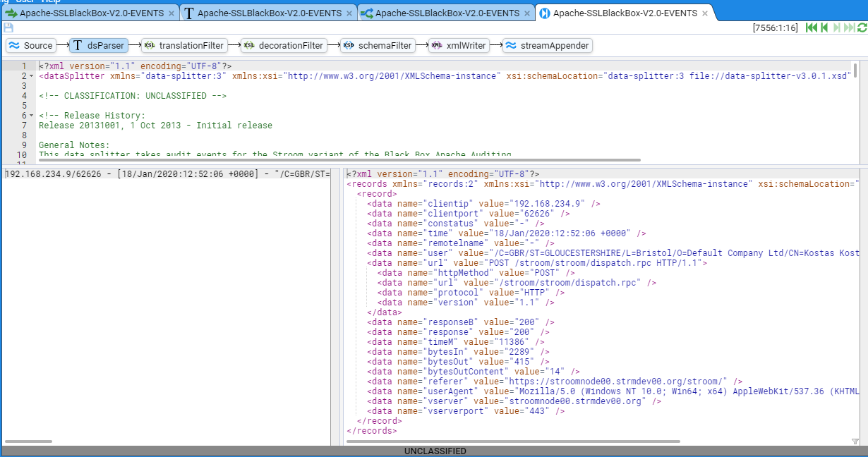Collapse the Release History comment fold
Screen dimensions: 868x457
[x=32, y=116]
